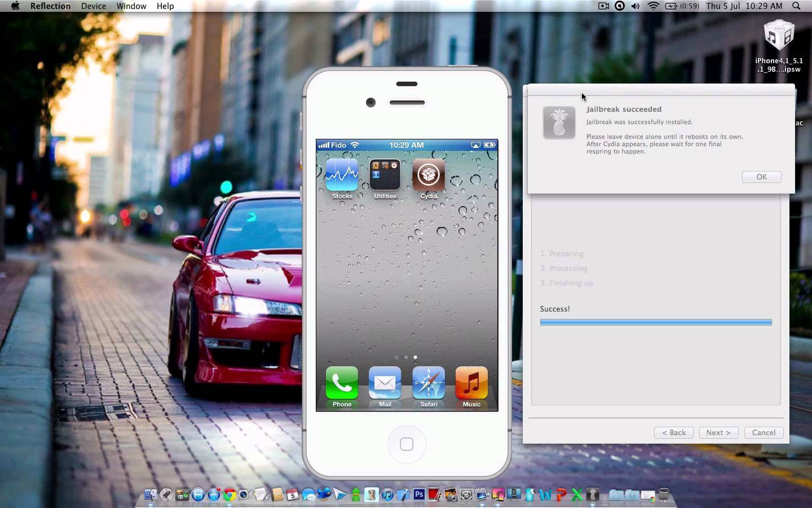Screen dimensions: 812x508
Task: Click OK in the Jailbreak succeeded dialog
Action: 762,177
